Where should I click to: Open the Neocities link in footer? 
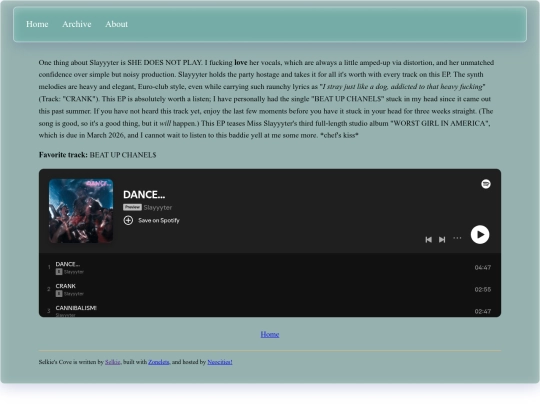pyautogui.click(x=220, y=362)
